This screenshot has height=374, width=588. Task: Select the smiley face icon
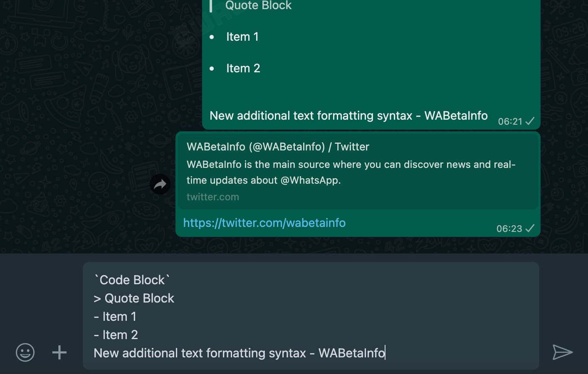25,352
